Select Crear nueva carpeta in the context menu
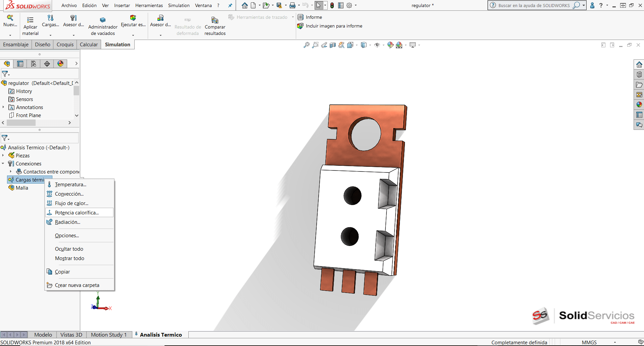The width and height of the screenshot is (644, 346). pyautogui.click(x=80, y=285)
